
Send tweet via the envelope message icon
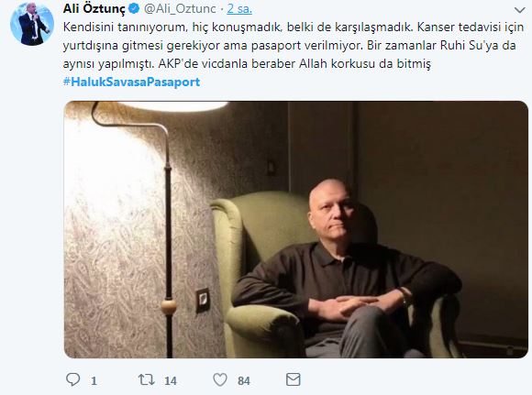[294, 379]
